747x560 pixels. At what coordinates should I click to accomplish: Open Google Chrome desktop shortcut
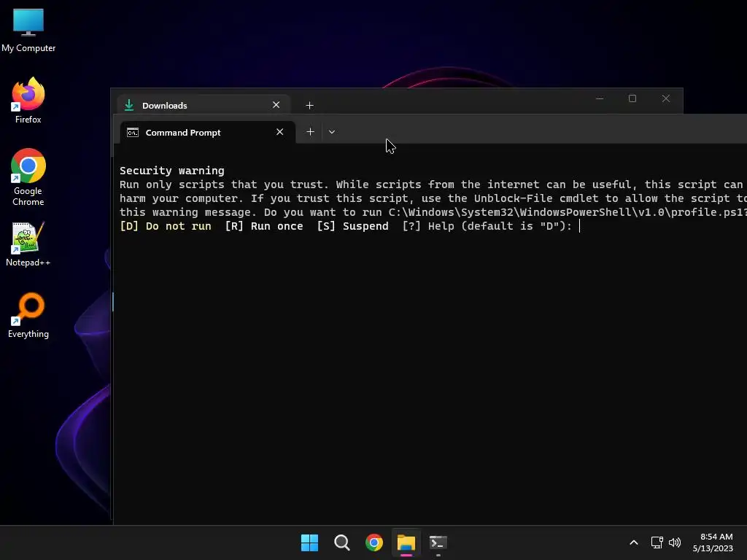click(28, 177)
